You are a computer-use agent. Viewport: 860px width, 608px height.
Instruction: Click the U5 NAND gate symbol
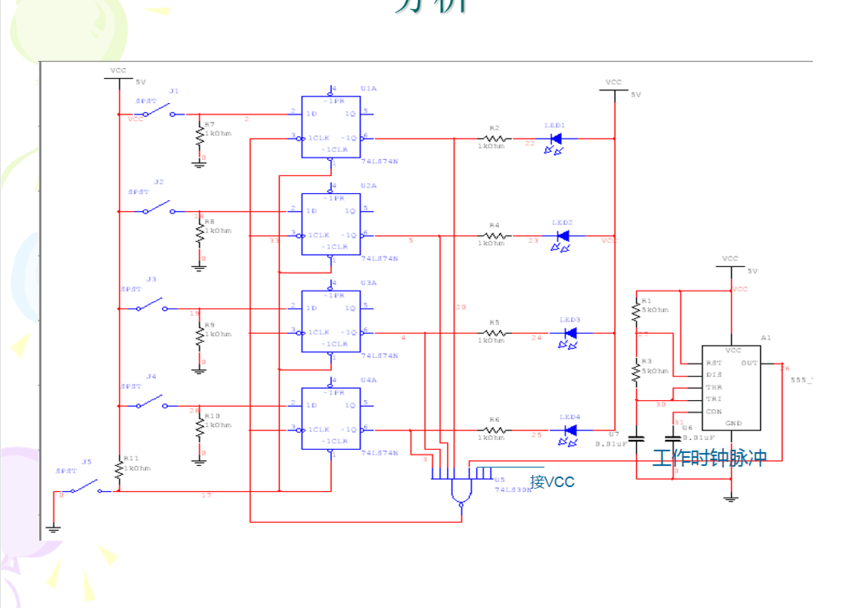tap(461, 491)
